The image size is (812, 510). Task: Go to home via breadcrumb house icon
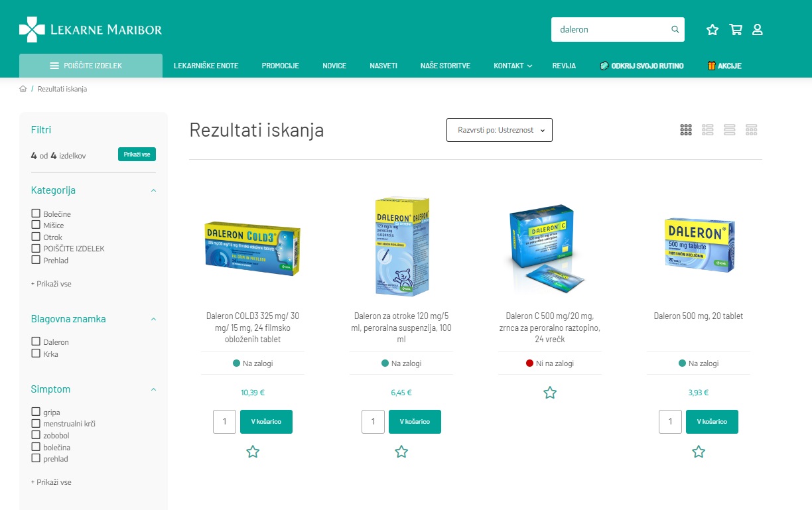coord(23,89)
